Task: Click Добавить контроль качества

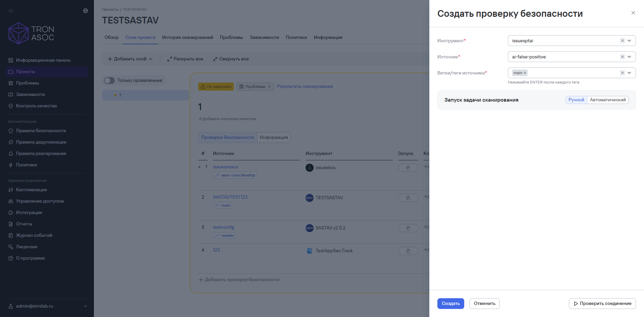Action: click(227, 119)
